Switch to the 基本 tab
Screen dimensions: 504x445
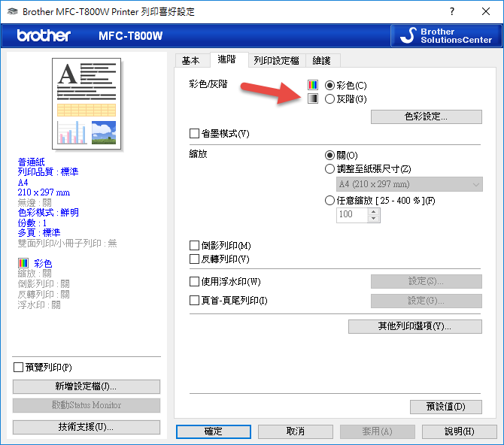(x=191, y=60)
